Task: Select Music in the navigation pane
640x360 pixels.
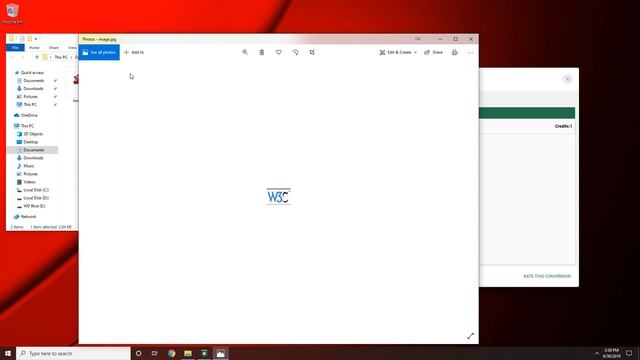Action: pyautogui.click(x=29, y=166)
